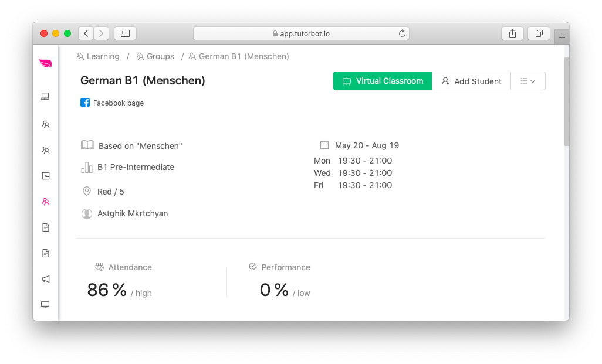Go to Groups breadcrumb
Viewport: 602px width, 364px height.
155,56
